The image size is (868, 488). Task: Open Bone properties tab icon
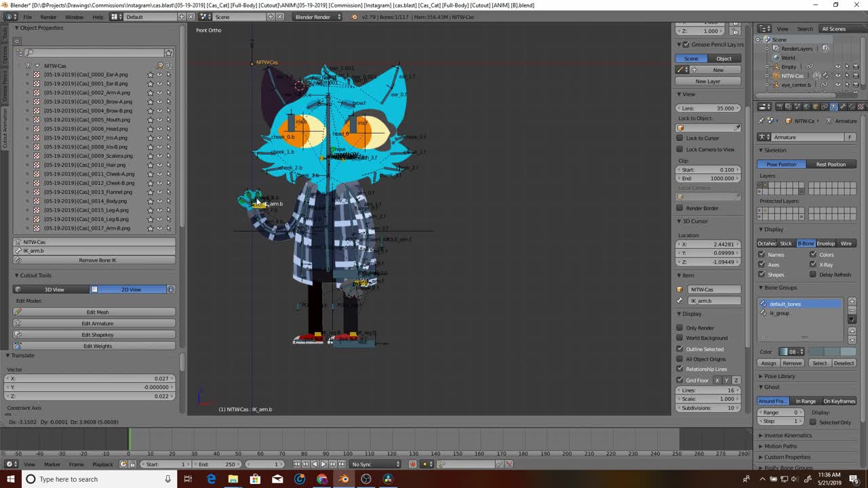tap(843, 106)
